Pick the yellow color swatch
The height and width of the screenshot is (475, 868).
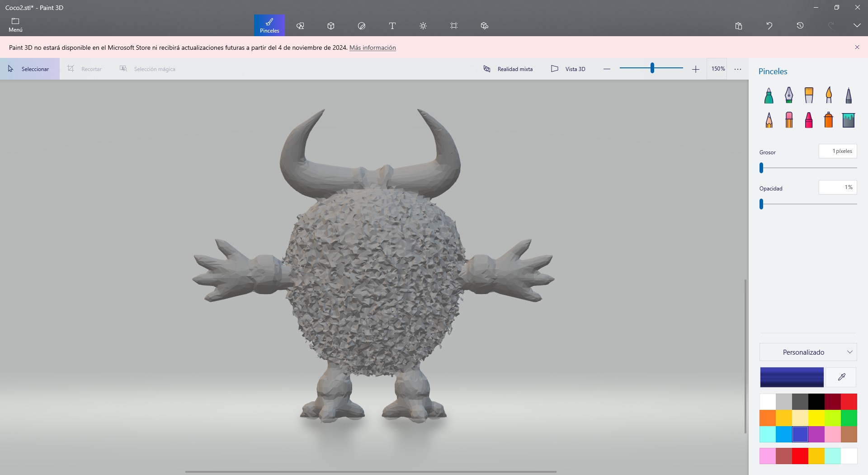pos(816,418)
